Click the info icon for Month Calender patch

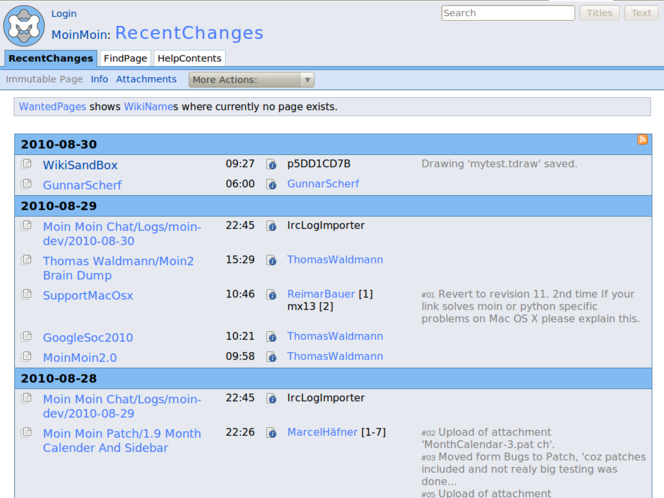[x=271, y=434]
